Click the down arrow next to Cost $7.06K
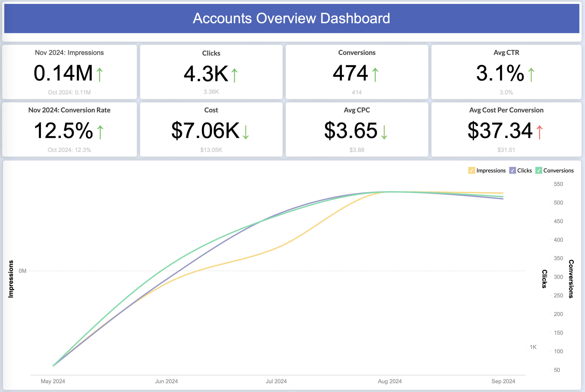The width and height of the screenshot is (585, 392). pos(246,132)
